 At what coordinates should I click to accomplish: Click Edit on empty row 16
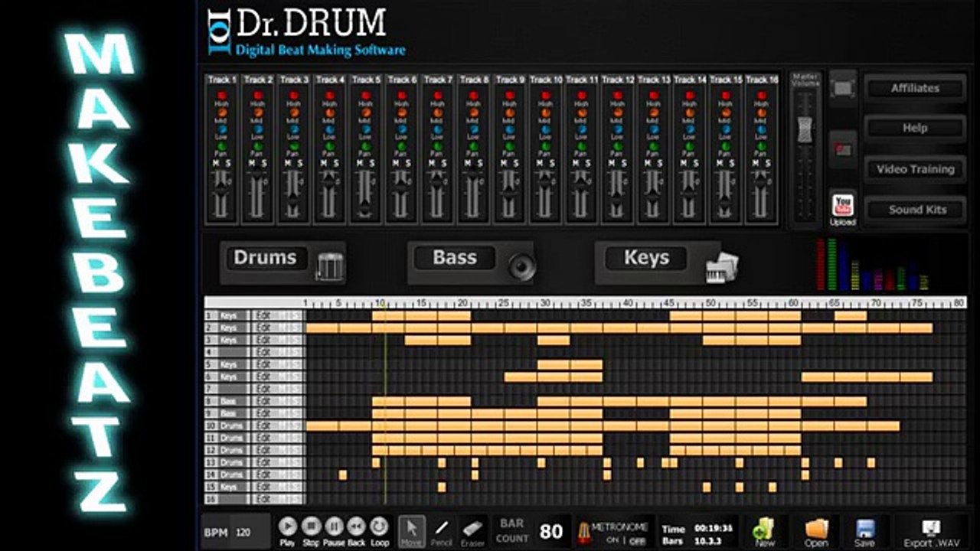[263, 499]
